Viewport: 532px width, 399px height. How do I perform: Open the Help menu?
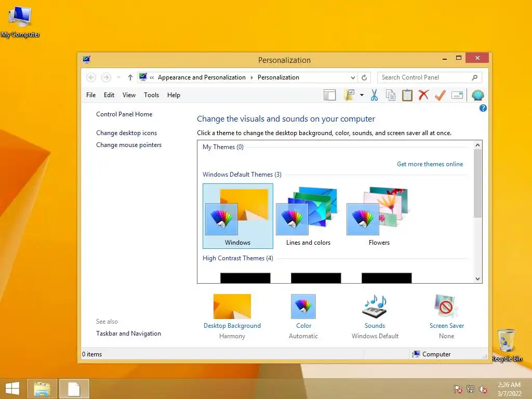174,95
